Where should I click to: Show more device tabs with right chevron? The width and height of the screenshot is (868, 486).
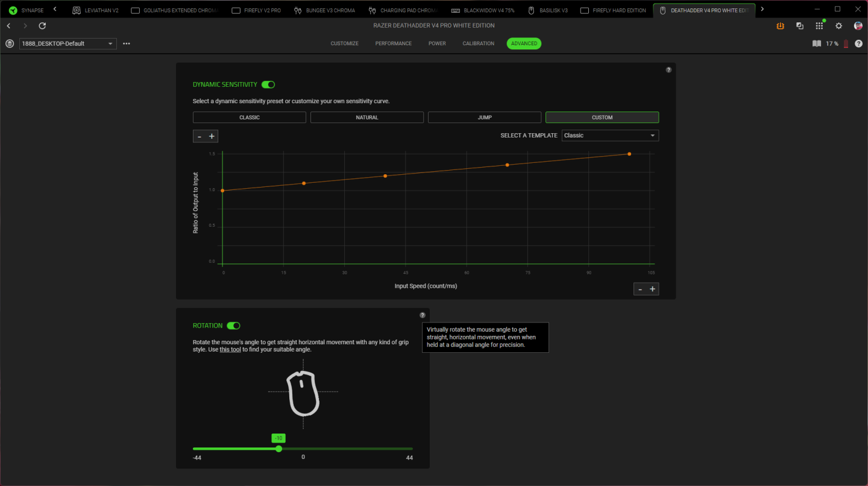pyautogui.click(x=762, y=9)
